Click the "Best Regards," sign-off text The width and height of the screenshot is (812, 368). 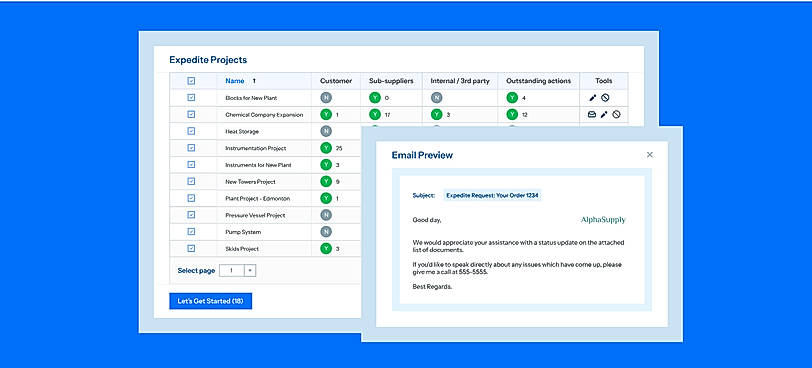coord(432,286)
